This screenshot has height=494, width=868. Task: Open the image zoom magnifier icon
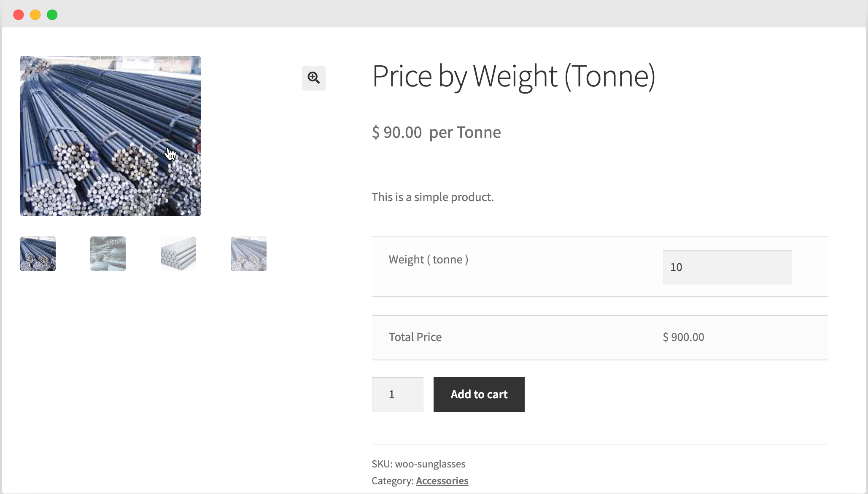[x=313, y=78]
